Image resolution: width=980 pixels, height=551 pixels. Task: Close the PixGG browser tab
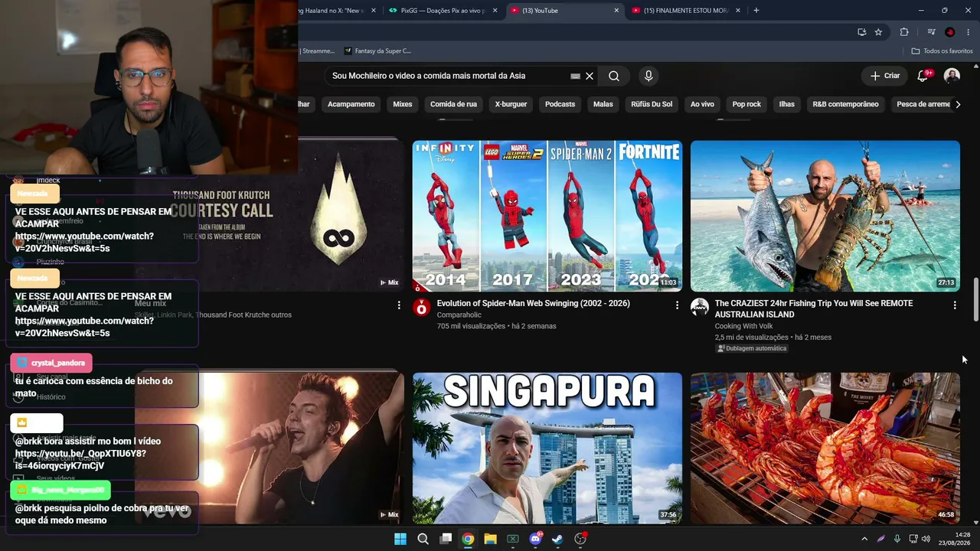495,11
